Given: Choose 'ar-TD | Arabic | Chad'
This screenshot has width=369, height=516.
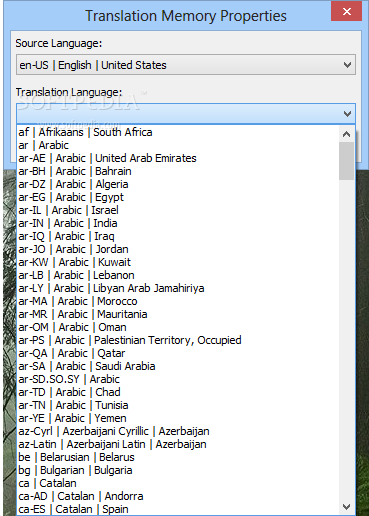Looking at the screenshot, I should pos(178,392).
